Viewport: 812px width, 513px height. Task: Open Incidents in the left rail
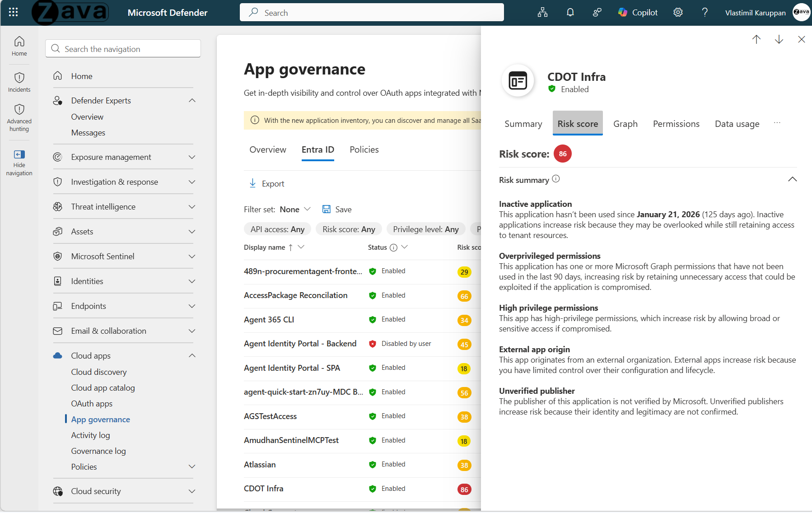[19, 82]
